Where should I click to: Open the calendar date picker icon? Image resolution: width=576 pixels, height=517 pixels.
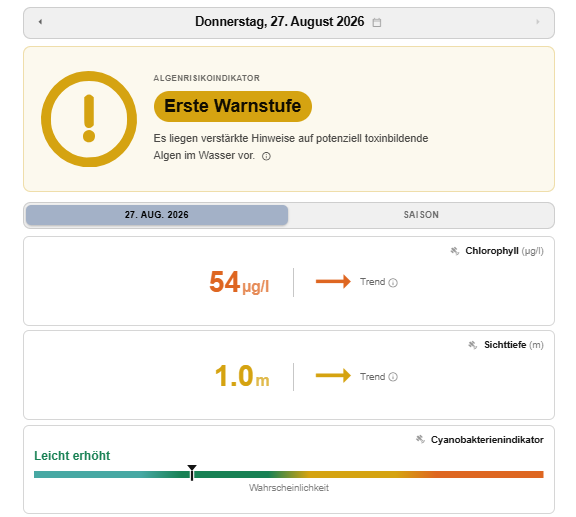pyautogui.click(x=377, y=22)
